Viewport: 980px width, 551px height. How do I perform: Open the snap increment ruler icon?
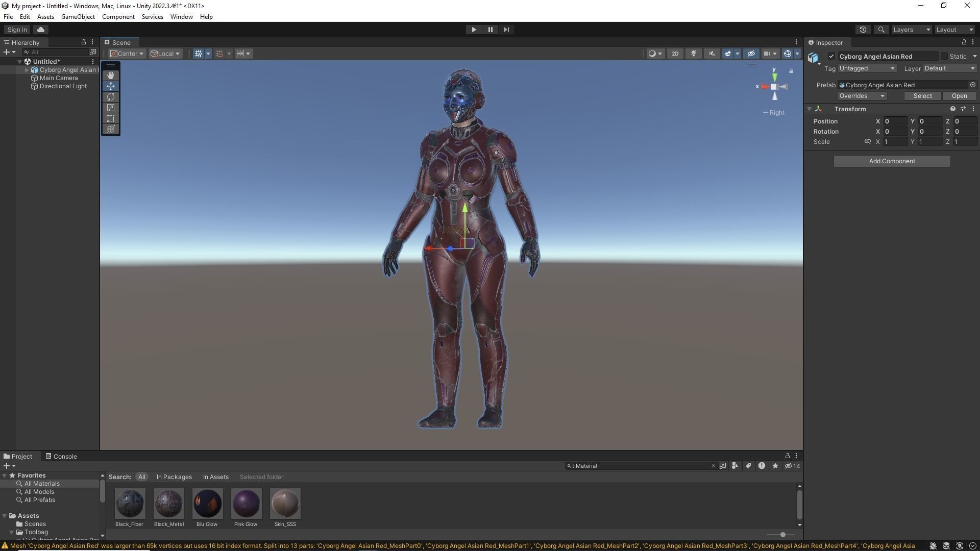240,54
